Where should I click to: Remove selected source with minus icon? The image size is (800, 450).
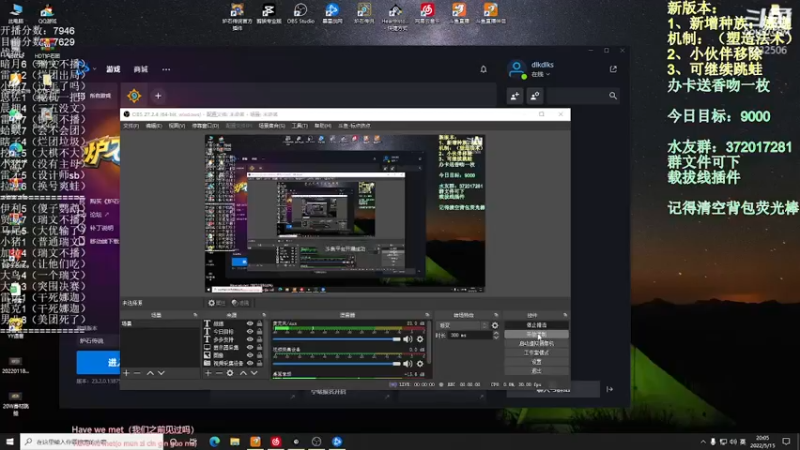click(218, 373)
